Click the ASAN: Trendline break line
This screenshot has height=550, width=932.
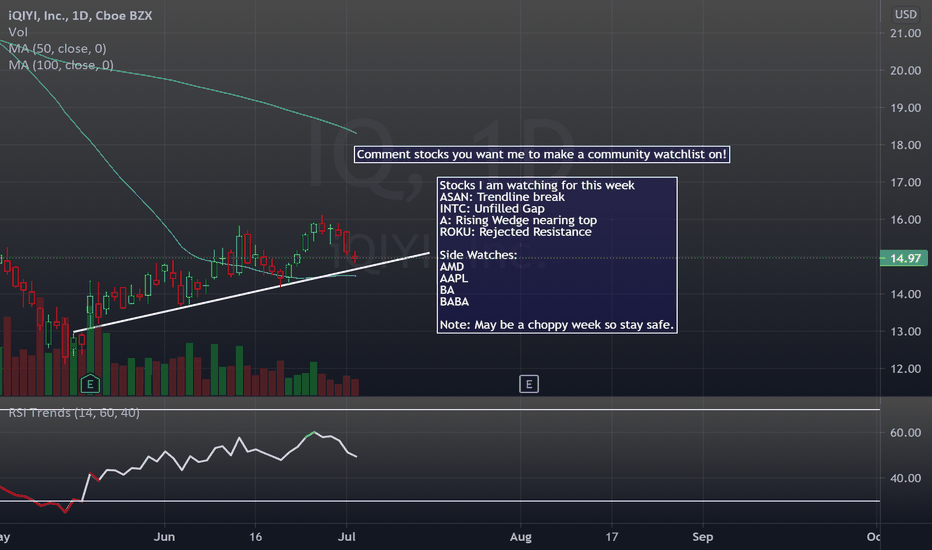click(x=502, y=197)
